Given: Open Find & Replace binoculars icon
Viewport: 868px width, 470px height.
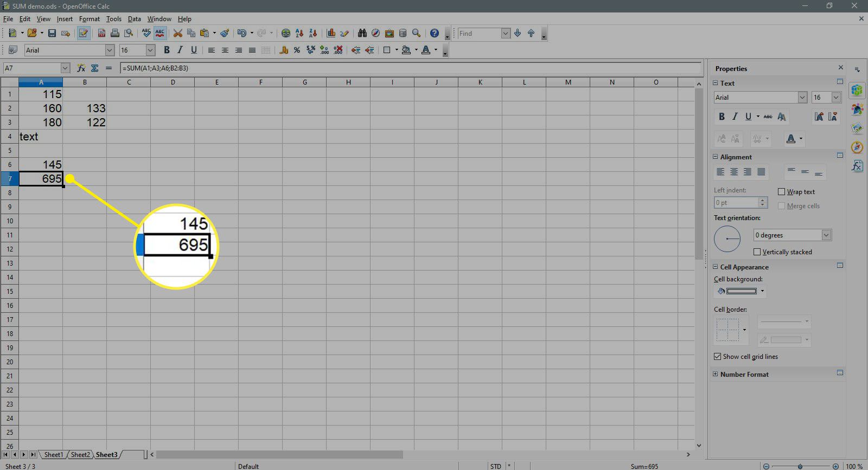Looking at the screenshot, I should point(362,34).
